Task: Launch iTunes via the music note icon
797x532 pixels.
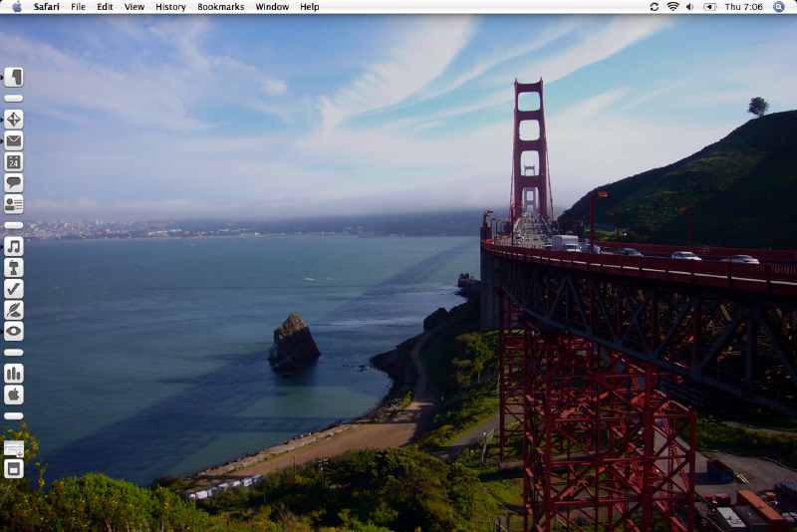Action: (x=14, y=246)
